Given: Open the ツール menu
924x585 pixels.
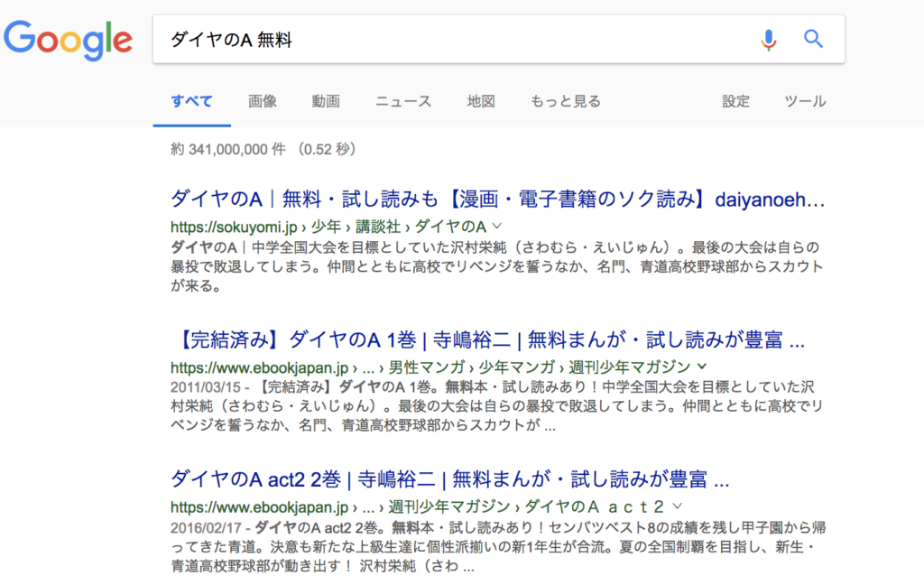Looking at the screenshot, I should pos(805,101).
